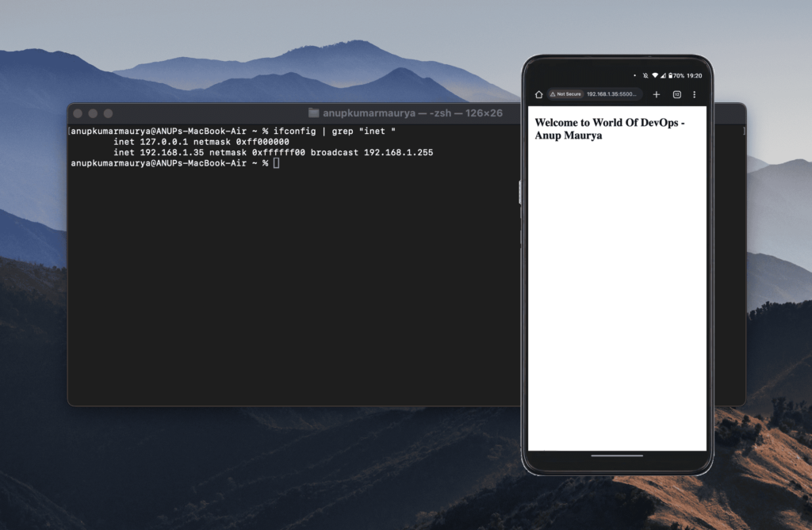Tap the Welcome to World Of DevOps heading

(x=607, y=122)
